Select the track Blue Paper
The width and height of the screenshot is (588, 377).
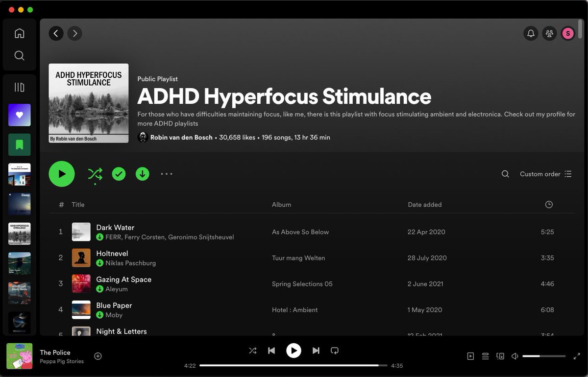pyautogui.click(x=114, y=306)
